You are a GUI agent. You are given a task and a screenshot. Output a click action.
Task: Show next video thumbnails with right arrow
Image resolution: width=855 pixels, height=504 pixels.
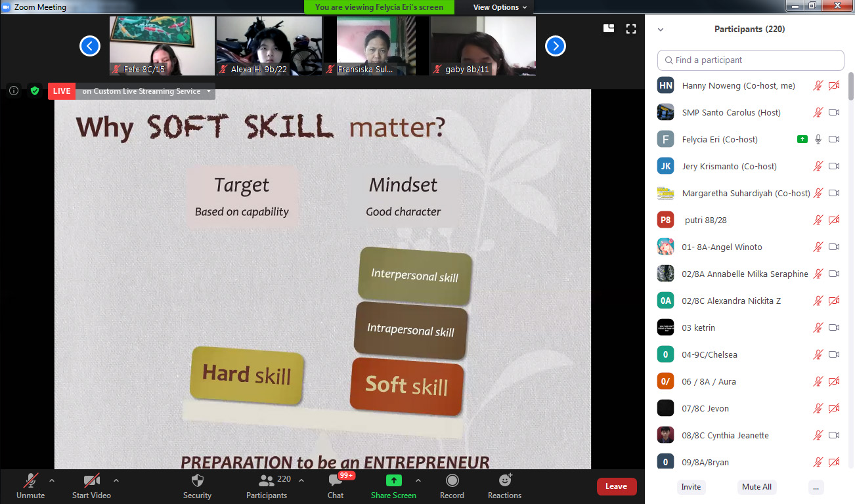556,46
